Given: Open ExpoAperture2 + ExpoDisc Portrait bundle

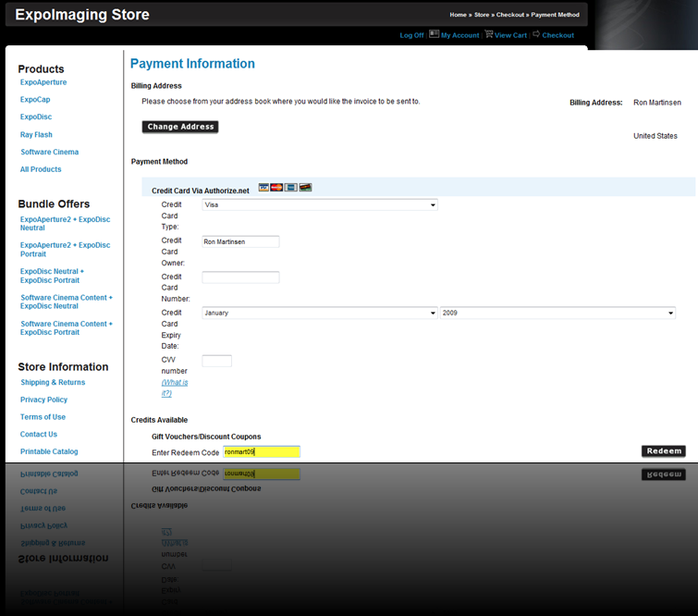Looking at the screenshot, I should click(65, 250).
